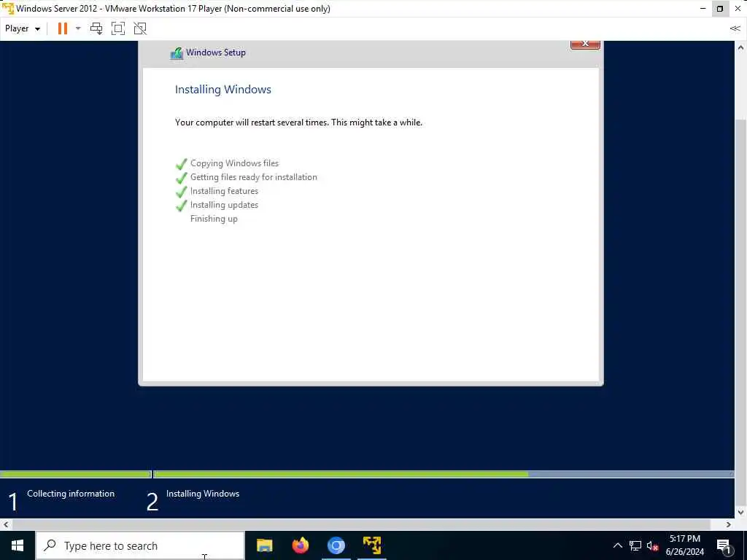Open the clock and date flyout
Image resolution: width=747 pixels, height=560 pixels.
pos(684,545)
